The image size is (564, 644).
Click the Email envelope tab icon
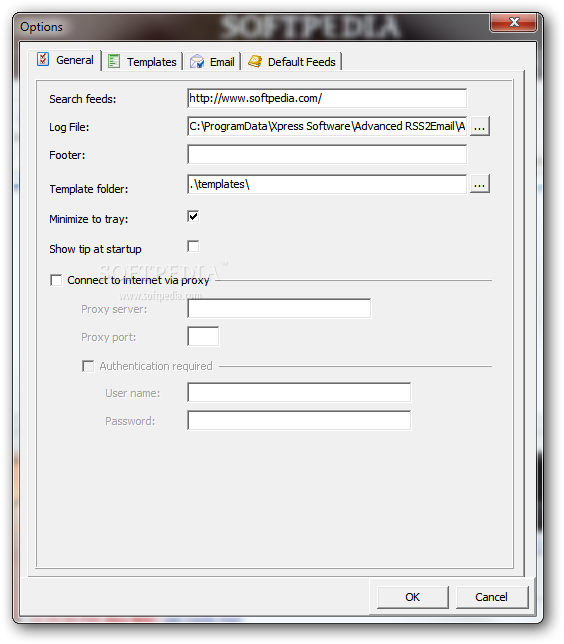coord(197,62)
